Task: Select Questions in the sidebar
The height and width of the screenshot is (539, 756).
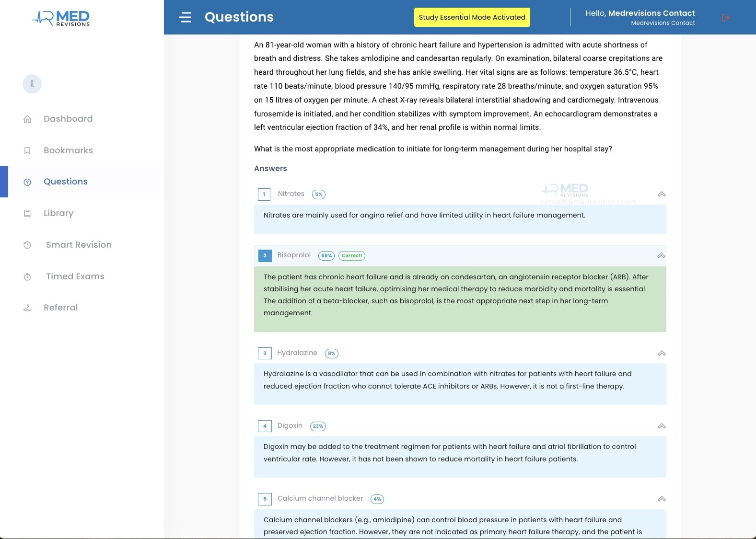Action: click(x=66, y=182)
